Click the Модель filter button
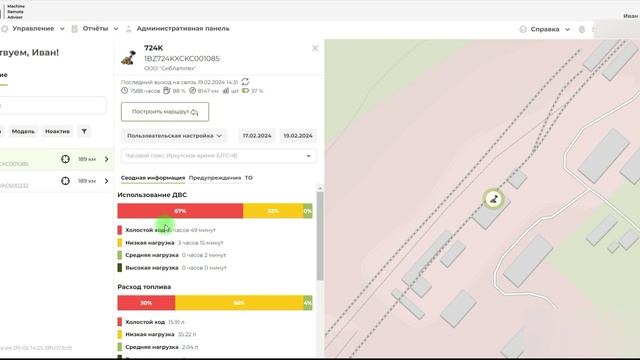Viewport: 640px width, 360px height. pos(23,131)
